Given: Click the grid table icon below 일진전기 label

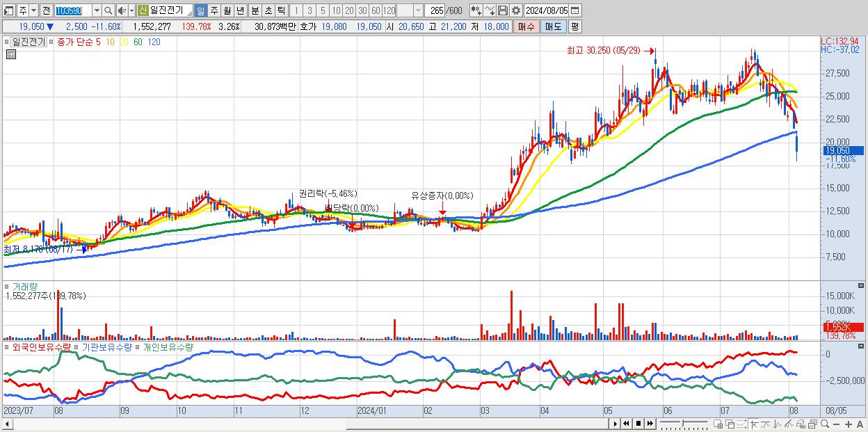Looking at the screenshot, I should (11, 55).
